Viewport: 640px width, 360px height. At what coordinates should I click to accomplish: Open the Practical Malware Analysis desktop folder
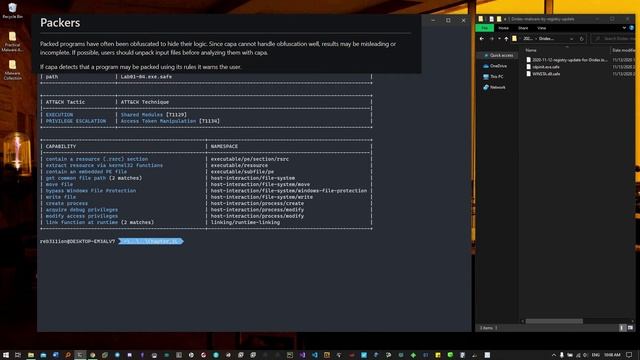tap(12, 42)
